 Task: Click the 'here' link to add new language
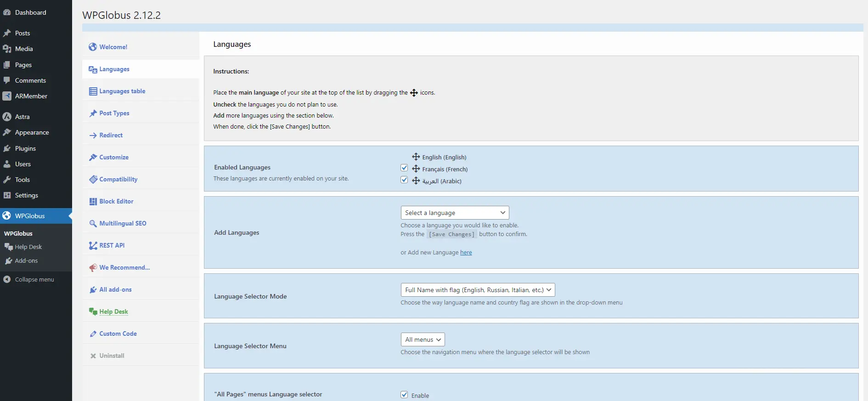pyautogui.click(x=466, y=253)
